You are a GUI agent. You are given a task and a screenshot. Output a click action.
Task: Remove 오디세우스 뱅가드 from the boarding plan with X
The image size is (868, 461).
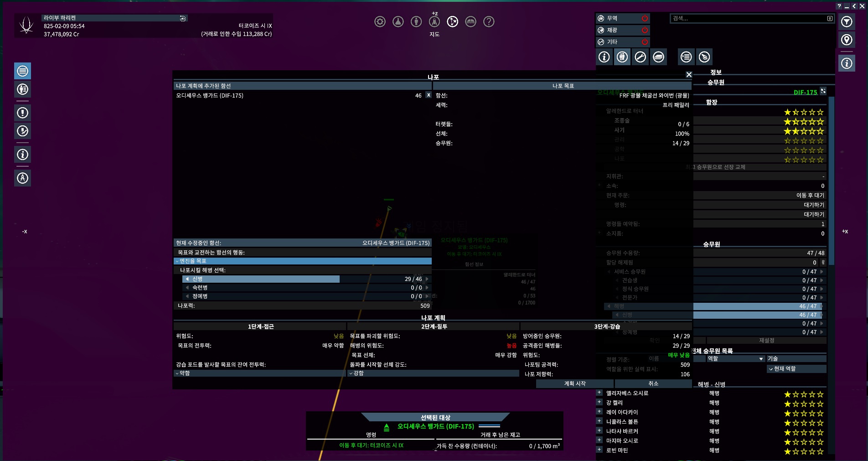(x=428, y=95)
